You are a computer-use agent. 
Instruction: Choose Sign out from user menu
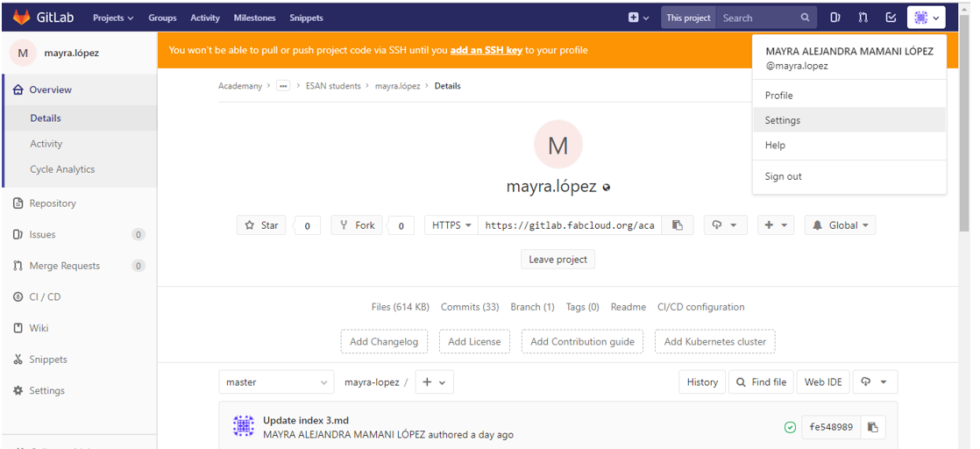783,176
